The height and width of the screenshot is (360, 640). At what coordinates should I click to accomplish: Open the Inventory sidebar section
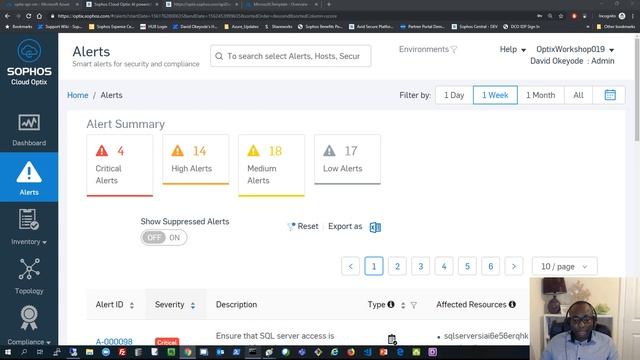pos(29,227)
